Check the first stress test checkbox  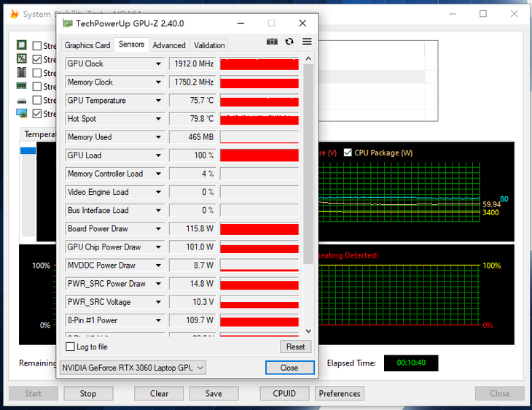(37, 46)
